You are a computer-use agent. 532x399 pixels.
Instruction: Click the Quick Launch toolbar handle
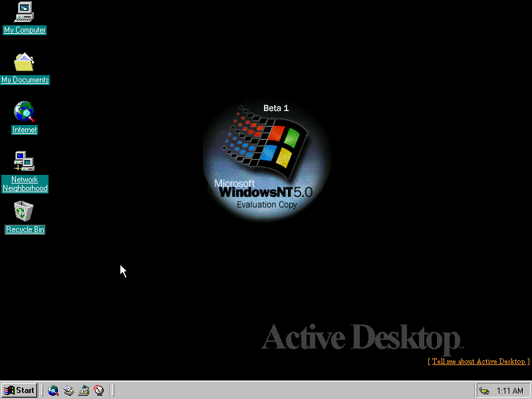pos(43,390)
